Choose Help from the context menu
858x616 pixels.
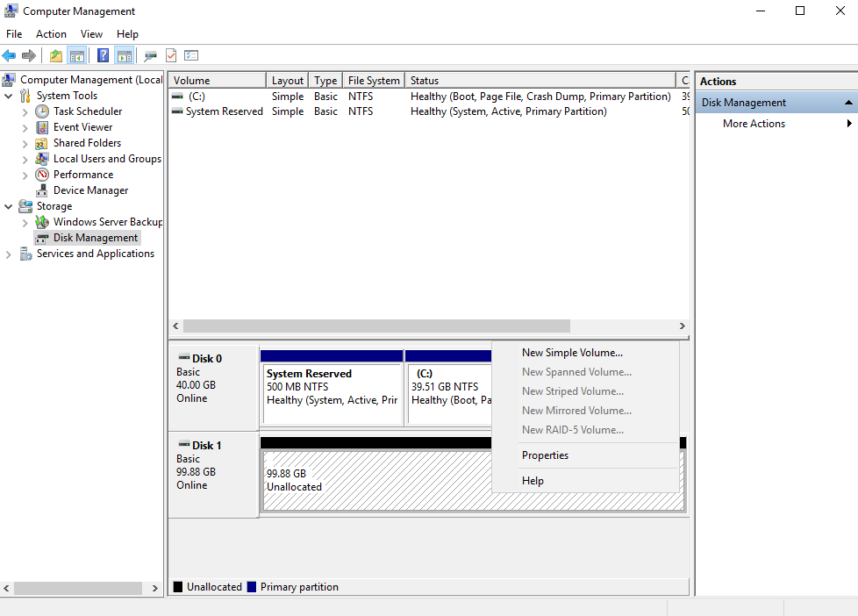(x=585, y=480)
